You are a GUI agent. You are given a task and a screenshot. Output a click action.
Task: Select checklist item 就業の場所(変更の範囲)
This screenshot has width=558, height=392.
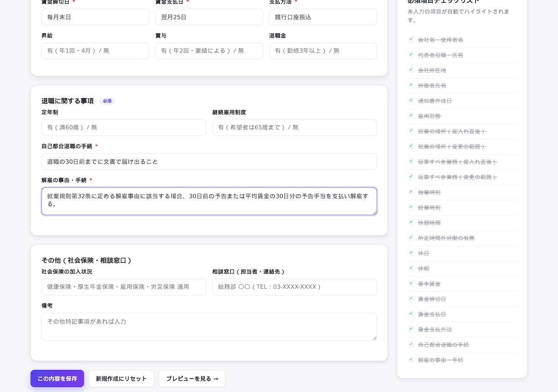coord(462,147)
